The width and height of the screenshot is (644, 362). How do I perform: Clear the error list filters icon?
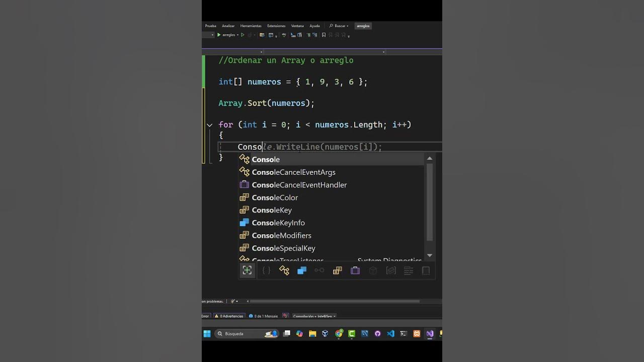(285, 316)
